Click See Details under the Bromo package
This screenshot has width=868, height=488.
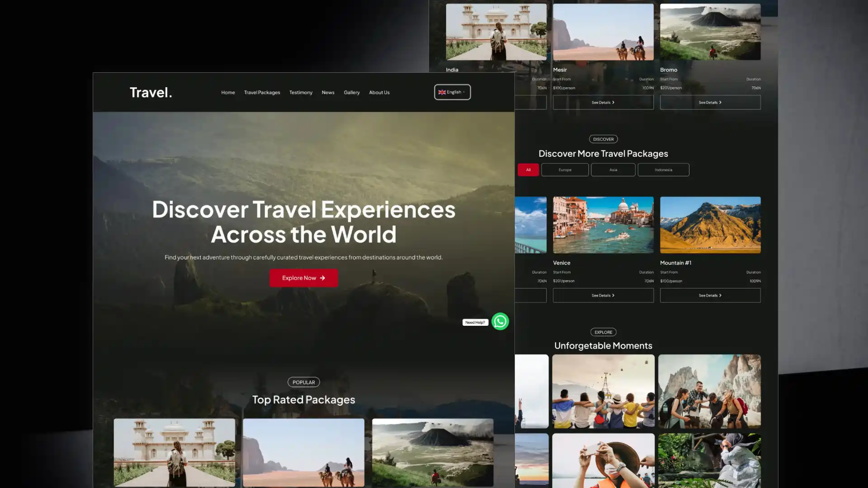tap(710, 103)
